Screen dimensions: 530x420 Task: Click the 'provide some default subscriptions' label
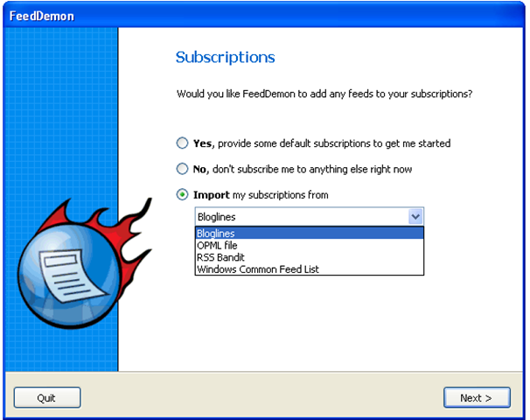click(x=334, y=143)
